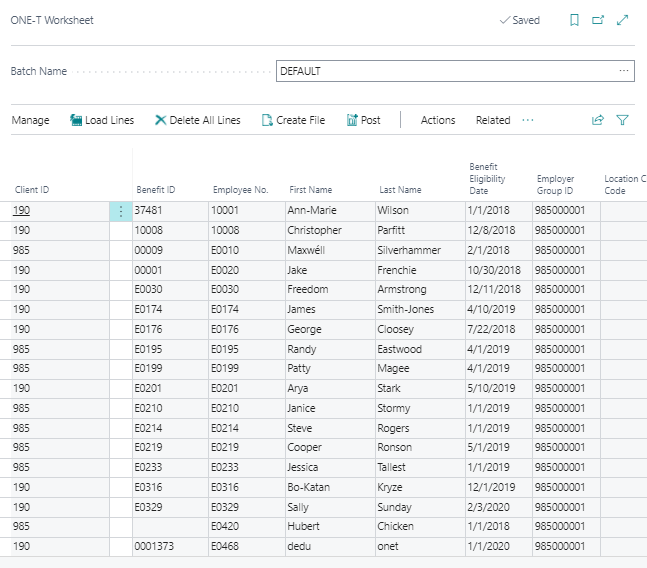Post the worksheet

[x=363, y=120]
